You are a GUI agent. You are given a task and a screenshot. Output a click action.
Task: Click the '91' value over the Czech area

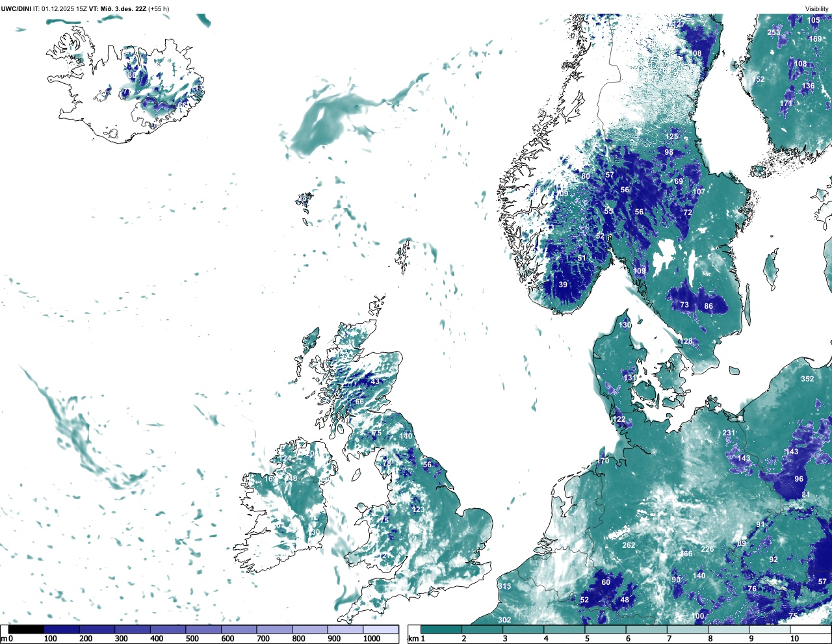point(760,524)
